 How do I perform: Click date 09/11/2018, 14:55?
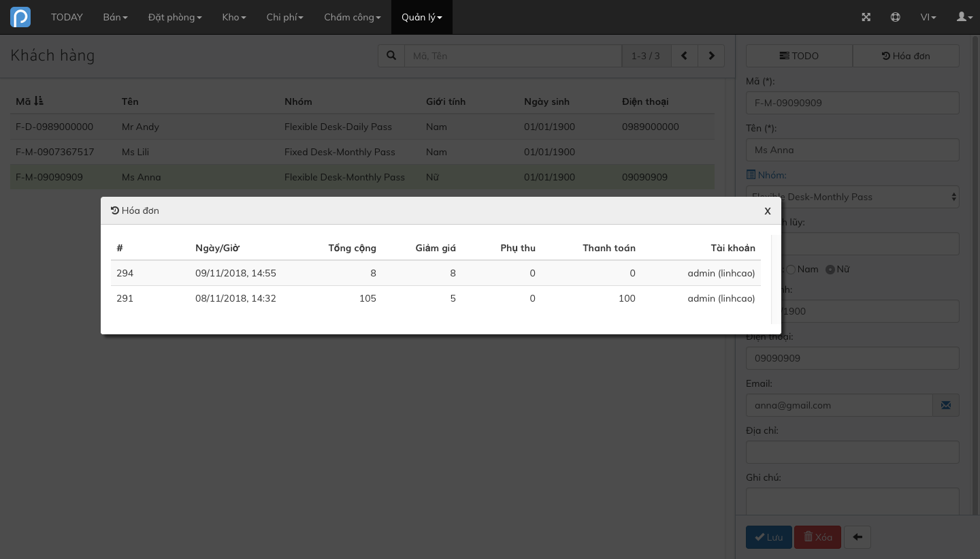(x=235, y=273)
